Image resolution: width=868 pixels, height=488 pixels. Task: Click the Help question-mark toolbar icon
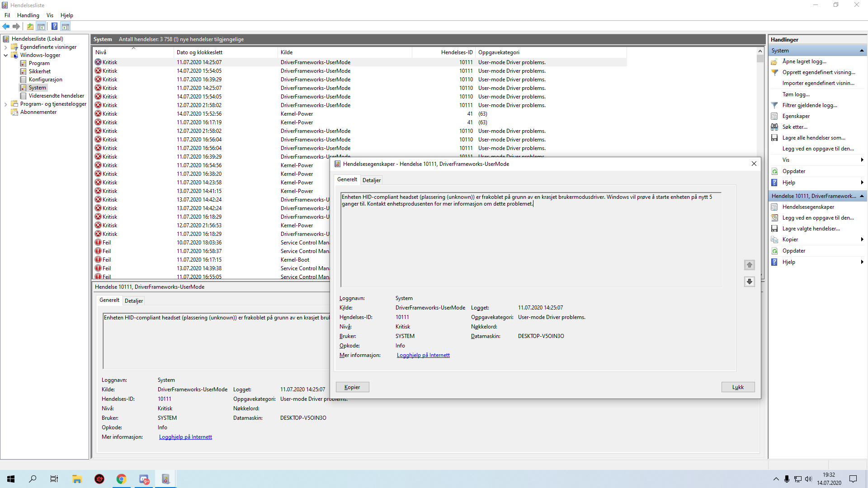pyautogui.click(x=54, y=26)
